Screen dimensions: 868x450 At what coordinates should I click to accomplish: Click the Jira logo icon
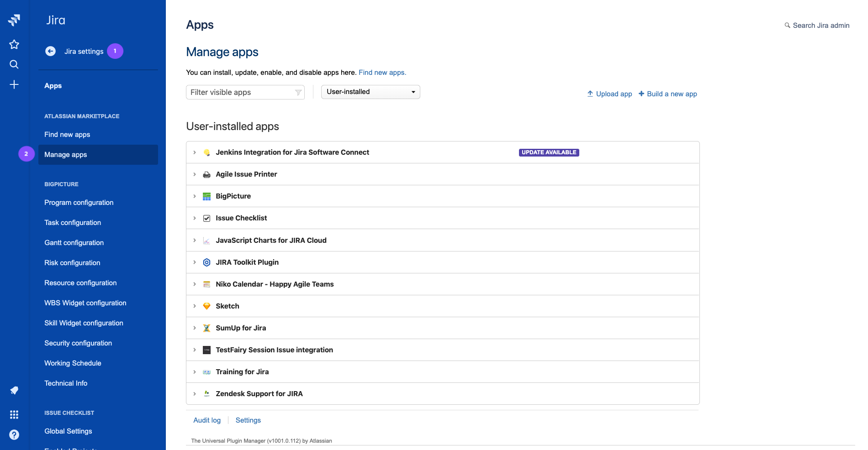14,20
